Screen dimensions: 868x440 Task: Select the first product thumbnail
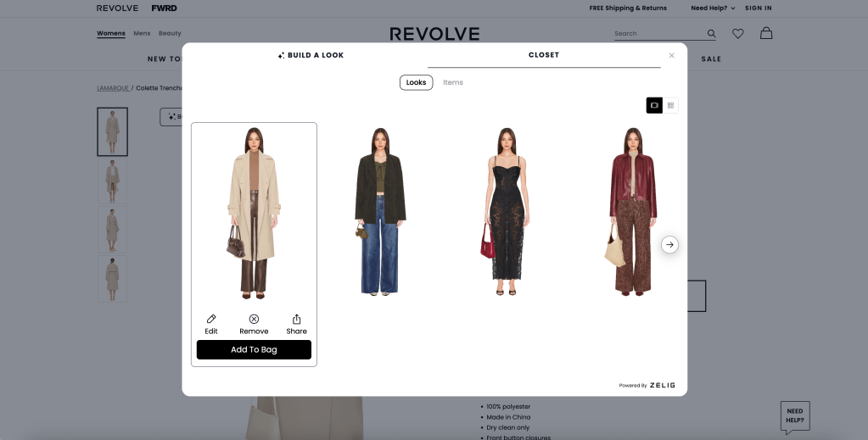tap(112, 131)
